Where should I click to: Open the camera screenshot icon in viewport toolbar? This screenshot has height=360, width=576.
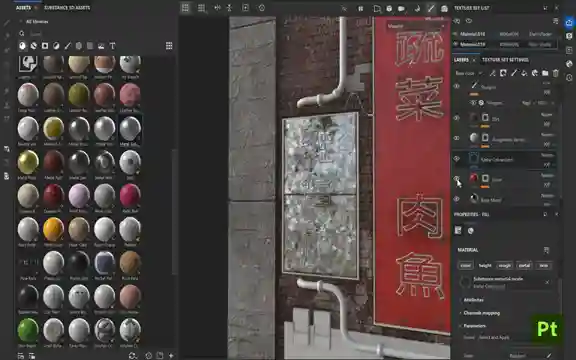coord(444,8)
